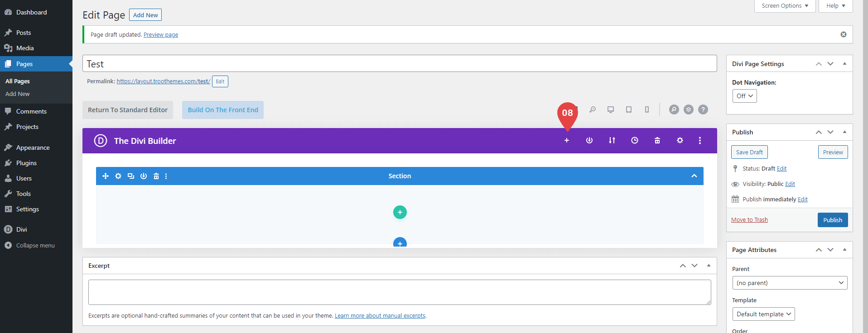
Task: Expand the Screen Options tab
Action: click(x=785, y=6)
